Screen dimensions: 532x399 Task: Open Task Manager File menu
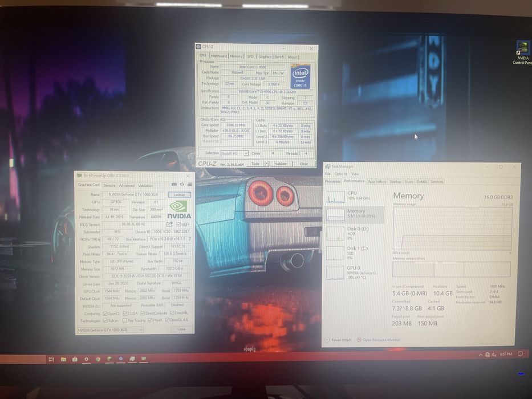tap(327, 174)
